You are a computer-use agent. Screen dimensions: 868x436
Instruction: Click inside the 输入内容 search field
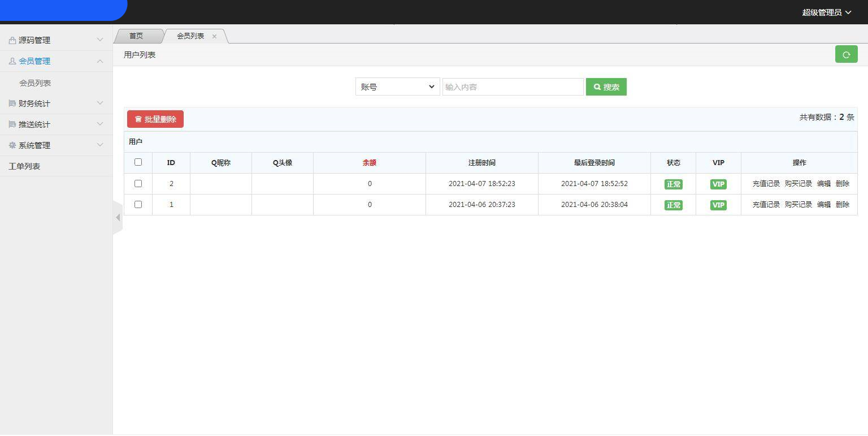coord(513,87)
